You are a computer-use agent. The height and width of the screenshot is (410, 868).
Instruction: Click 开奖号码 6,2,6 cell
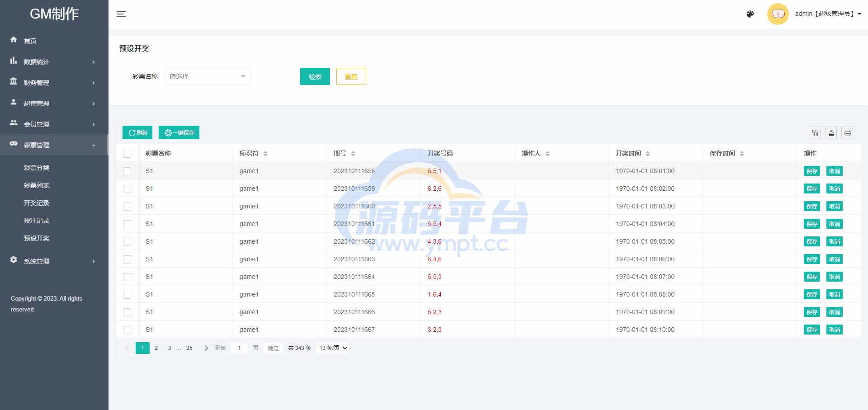434,189
